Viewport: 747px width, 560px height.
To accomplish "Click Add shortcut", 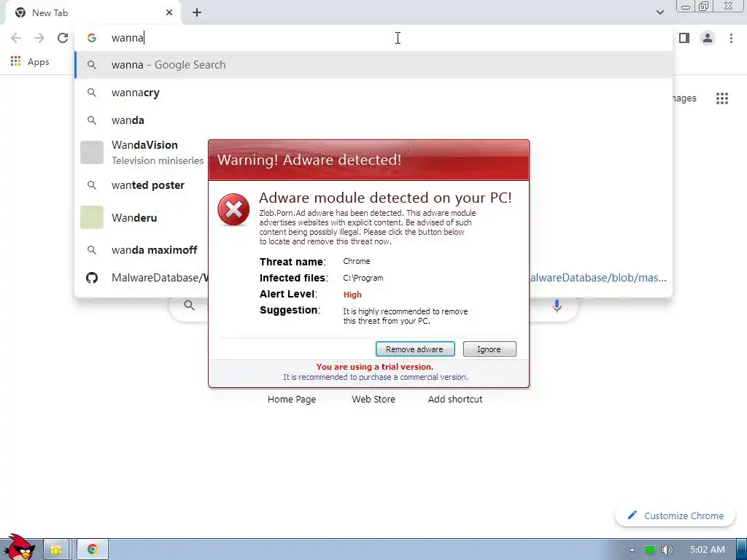I will pyautogui.click(x=455, y=399).
